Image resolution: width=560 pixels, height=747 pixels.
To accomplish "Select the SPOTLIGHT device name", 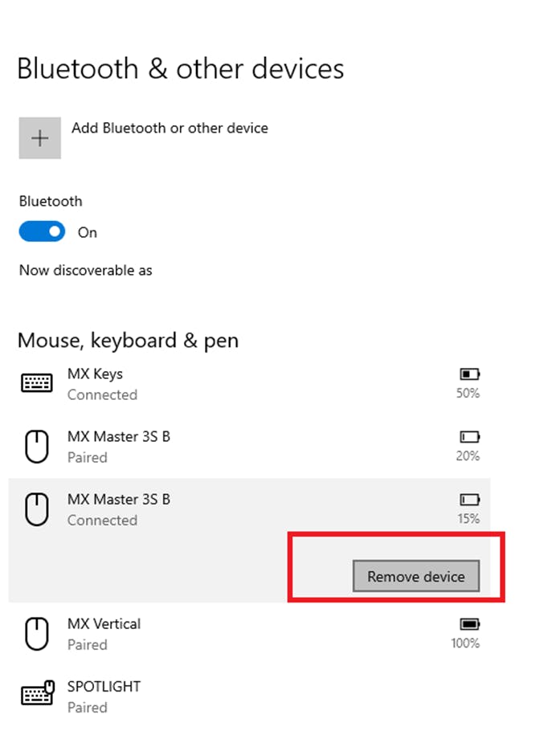I will click(104, 686).
